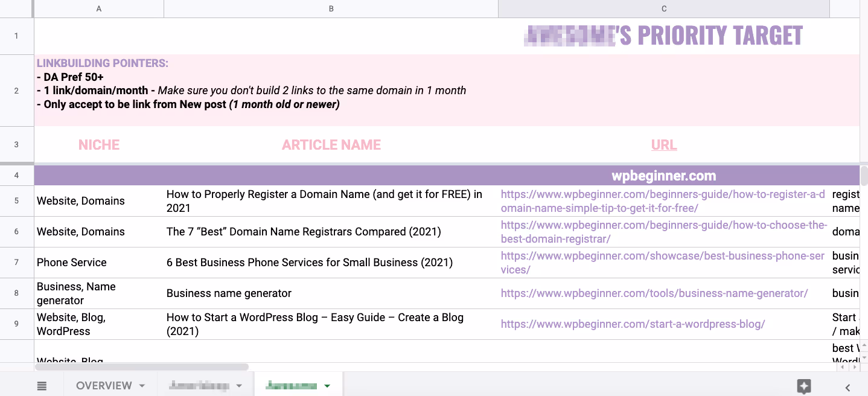Select 'Website, Domains' niche cell in row 6

coord(99,232)
